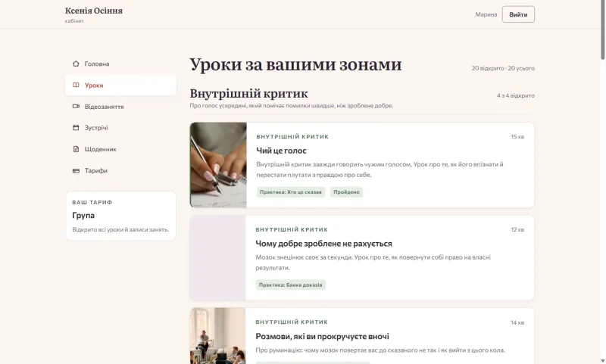Go to Відеозаняття in the sidebar
This screenshot has width=606, height=364.
120,107
